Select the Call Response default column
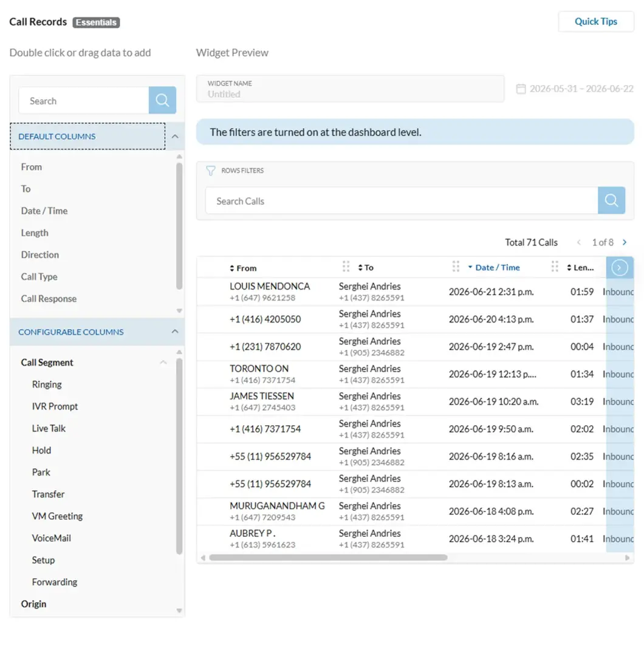The image size is (644, 645). (49, 299)
